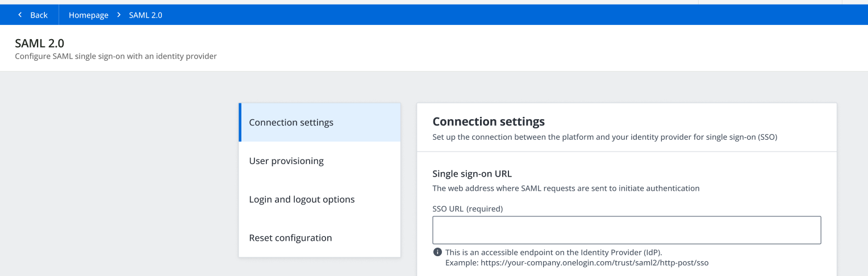Viewport: 868px width, 276px height.
Task: Click the Back chevron arrow icon
Action: click(20, 15)
